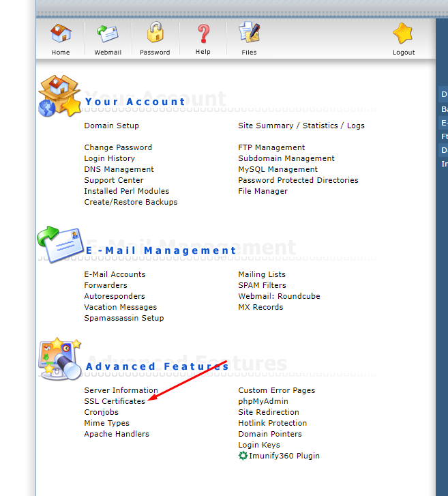This screenshot has width=448, height=496.
Task: Click the Your Account section icon
Action: 60,96
